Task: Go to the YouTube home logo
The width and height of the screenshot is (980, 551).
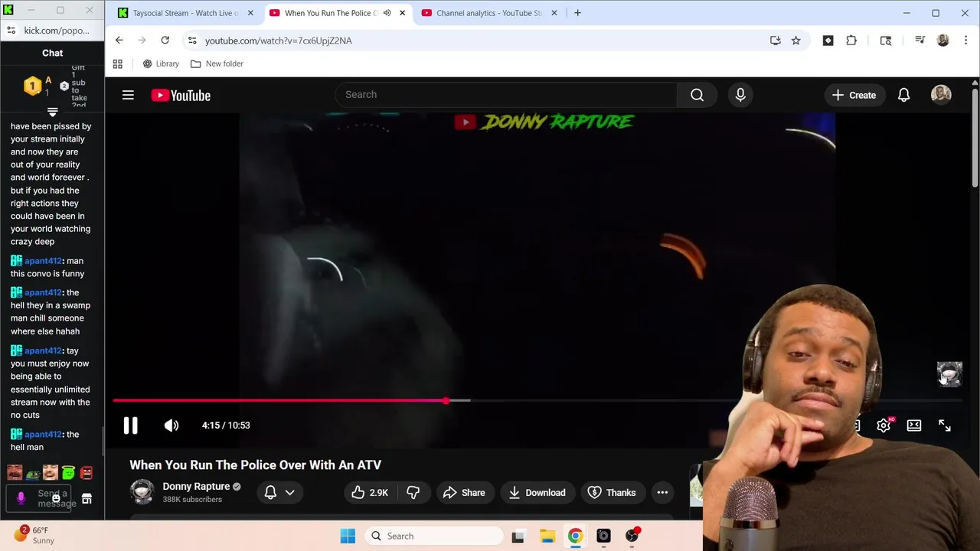Action: (x=181, y=95)
